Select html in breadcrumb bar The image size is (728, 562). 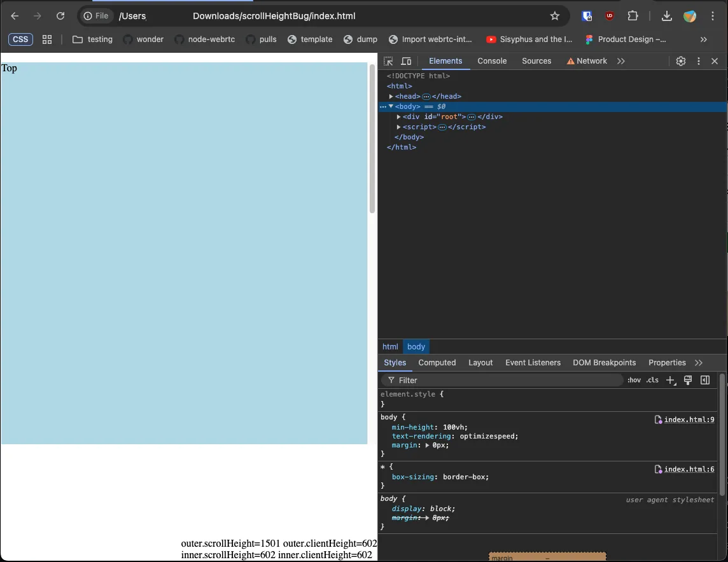(390, 346)
